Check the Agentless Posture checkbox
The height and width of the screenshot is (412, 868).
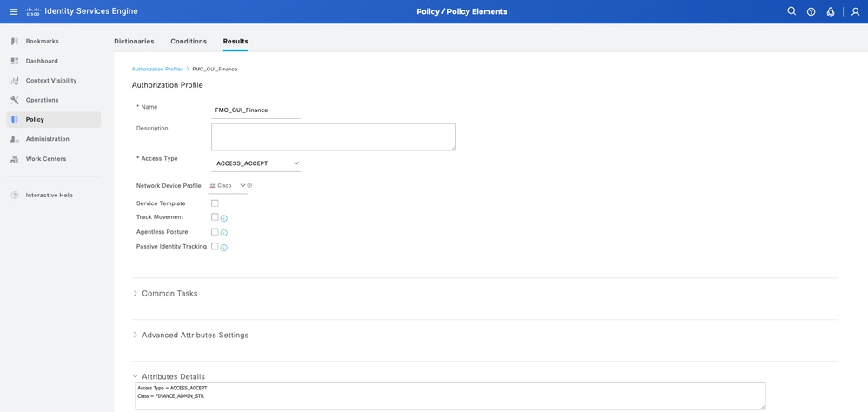tap(215, 232)
